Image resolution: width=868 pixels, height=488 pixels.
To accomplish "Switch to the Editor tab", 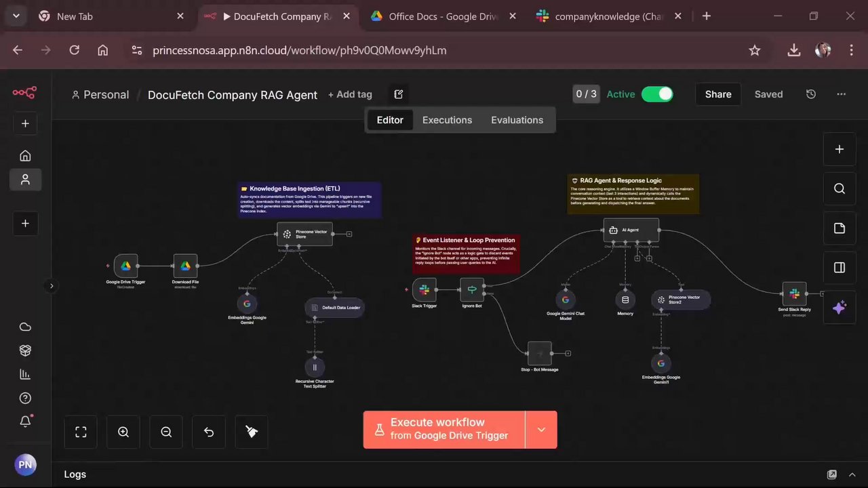I will click(390, 120).
